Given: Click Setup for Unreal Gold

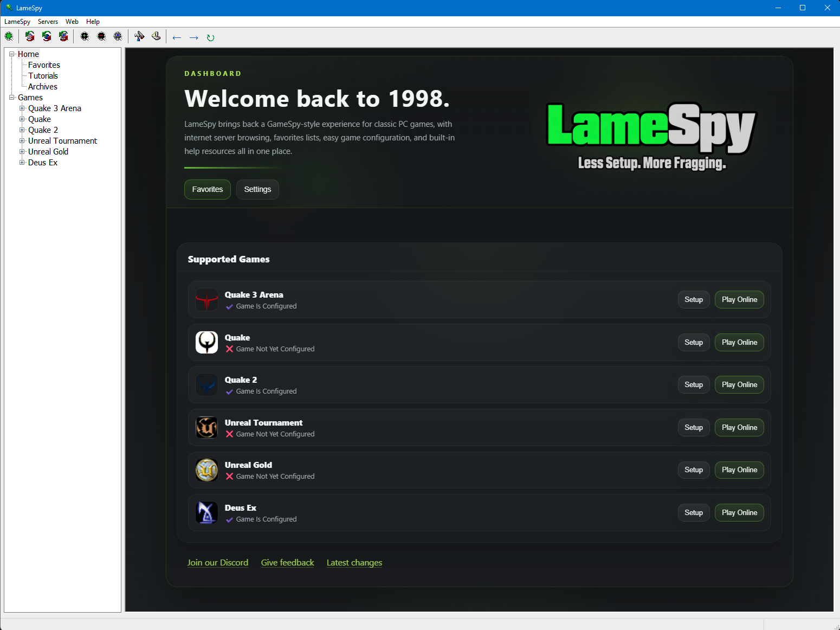Looking at the screenshot, I should coord(694,470).
